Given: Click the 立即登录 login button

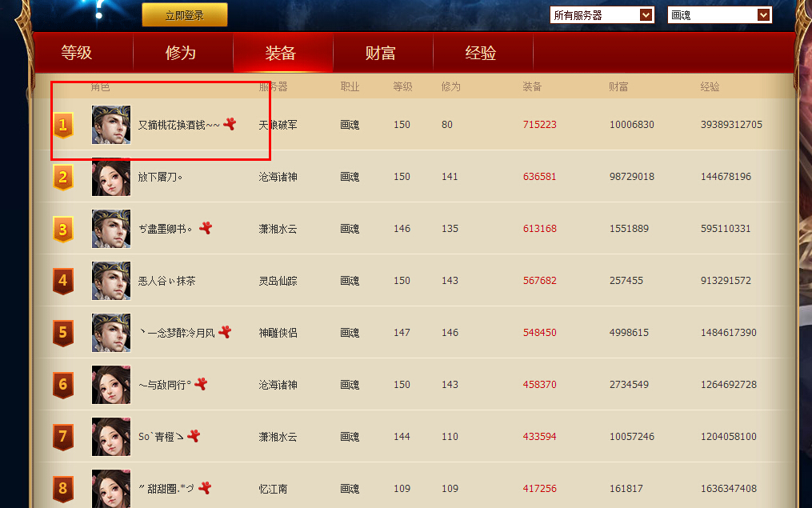Looking at the screenshot, I should pos(185,15).
